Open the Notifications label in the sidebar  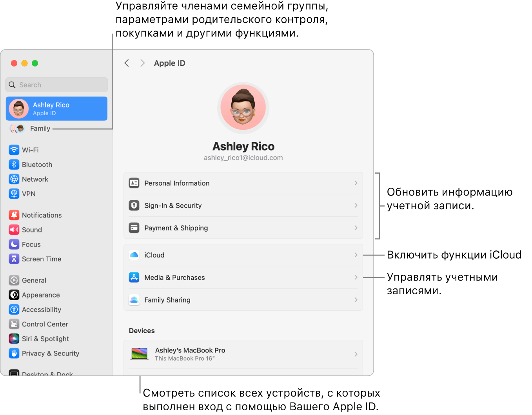pos(42,215)
